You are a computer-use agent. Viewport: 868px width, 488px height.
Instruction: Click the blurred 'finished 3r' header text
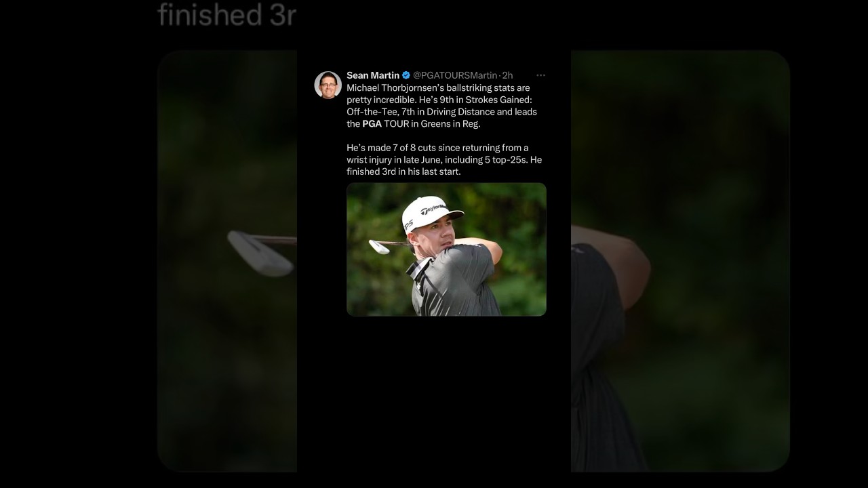click(x=226, y=15)
